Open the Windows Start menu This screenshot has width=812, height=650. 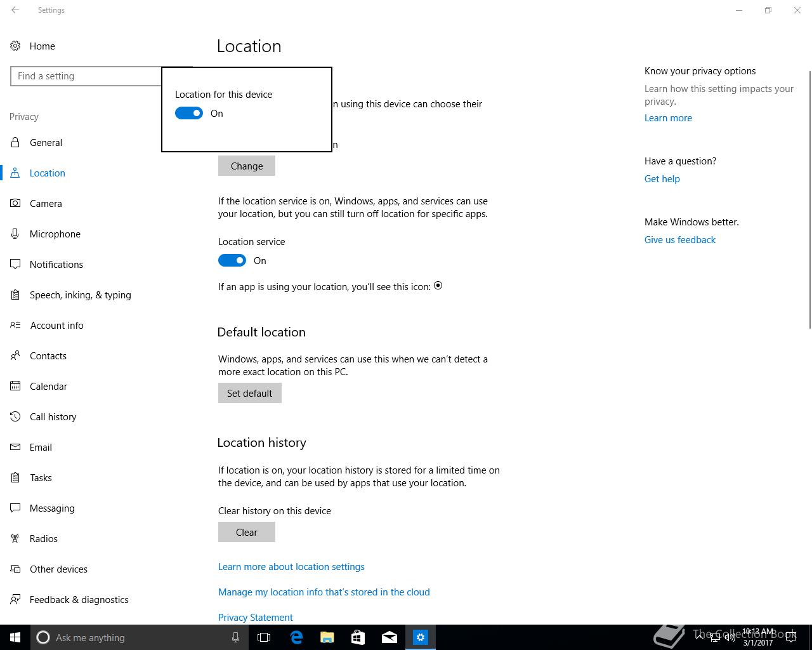15,637
